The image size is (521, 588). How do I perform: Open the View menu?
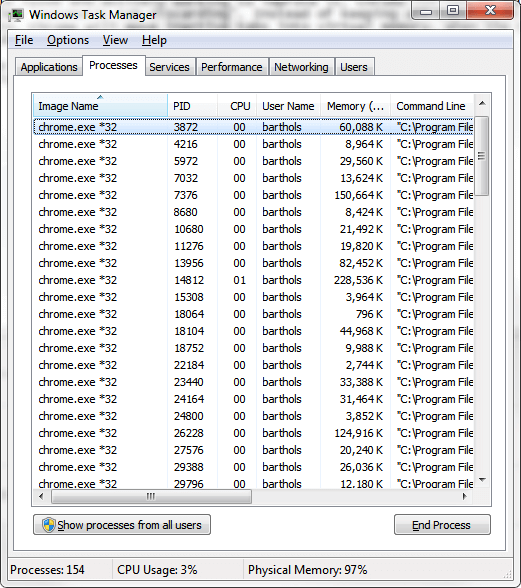coord(116,40)
